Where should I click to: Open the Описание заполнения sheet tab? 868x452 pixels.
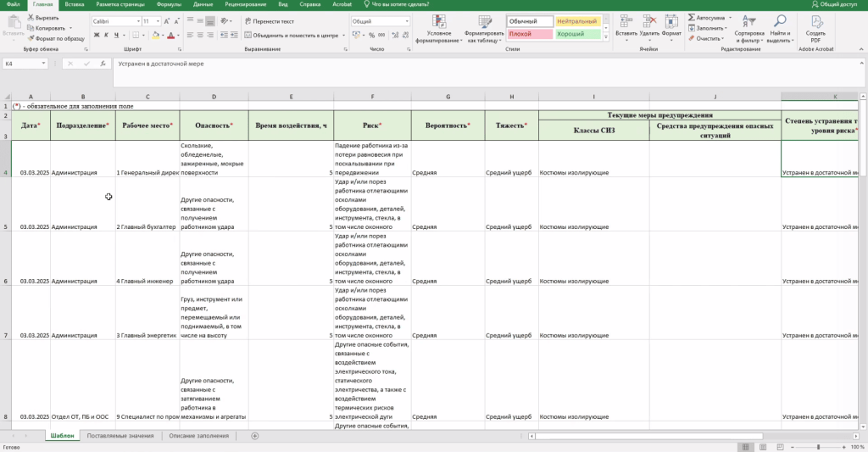(198, 436)
